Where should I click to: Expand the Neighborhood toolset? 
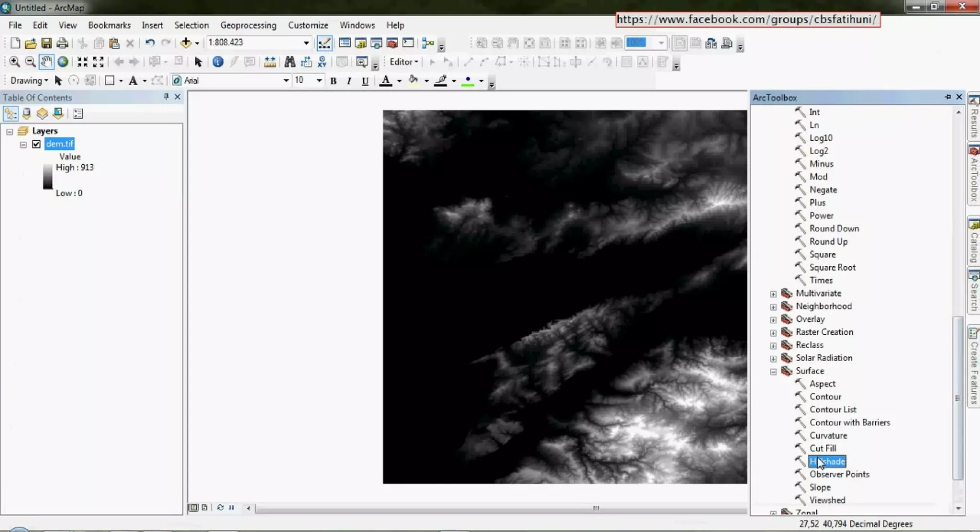[x=773, y=306]
